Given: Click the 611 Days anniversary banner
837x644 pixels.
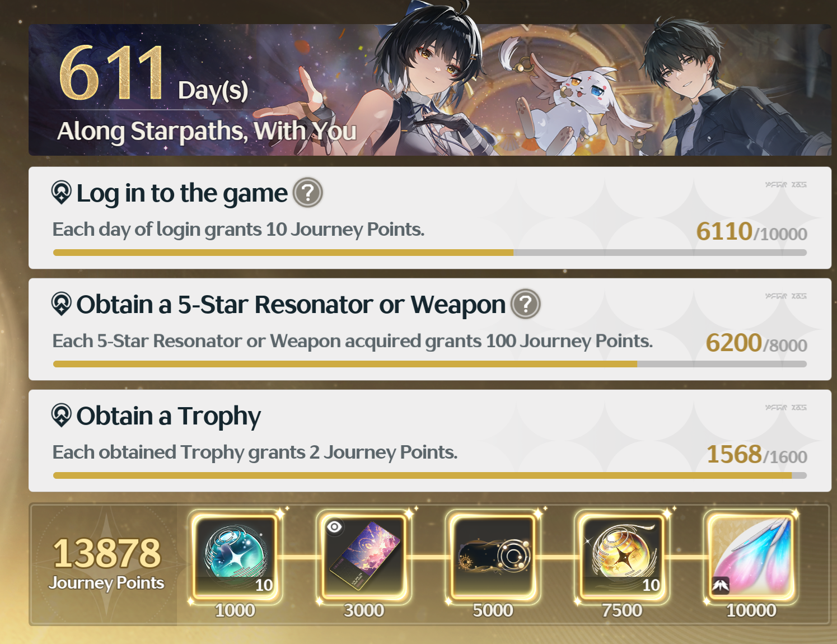Looking at the screenshot, I should click(x=430, y=90).
